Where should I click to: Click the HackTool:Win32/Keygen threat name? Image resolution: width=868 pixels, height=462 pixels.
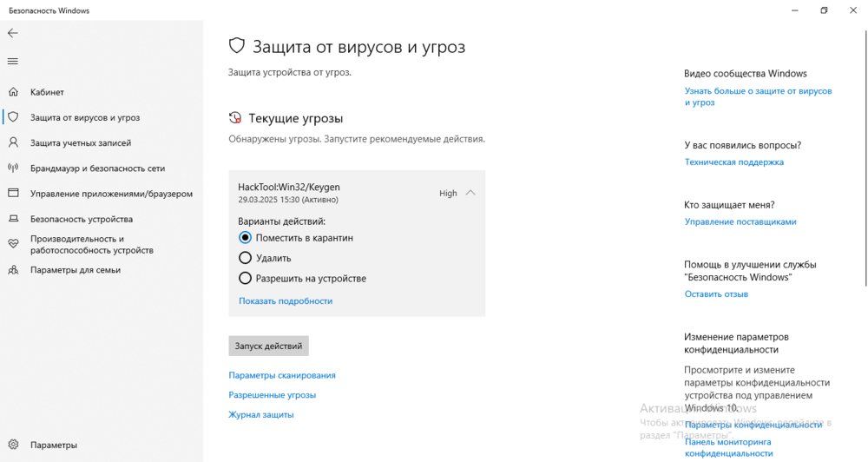tap(289, 188)
